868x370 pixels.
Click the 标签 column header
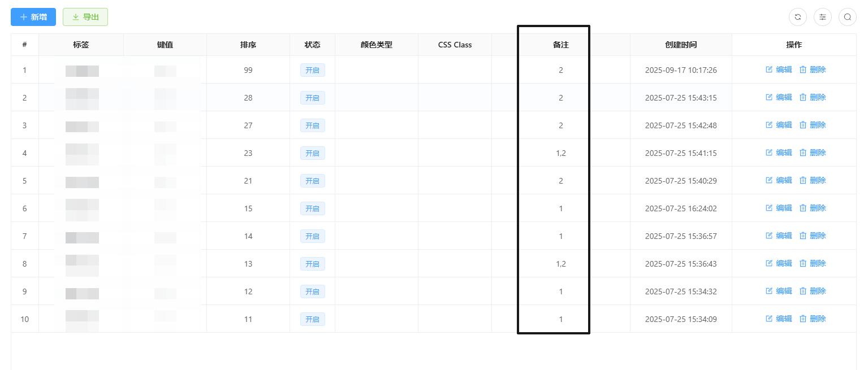(x=81, y=45)
